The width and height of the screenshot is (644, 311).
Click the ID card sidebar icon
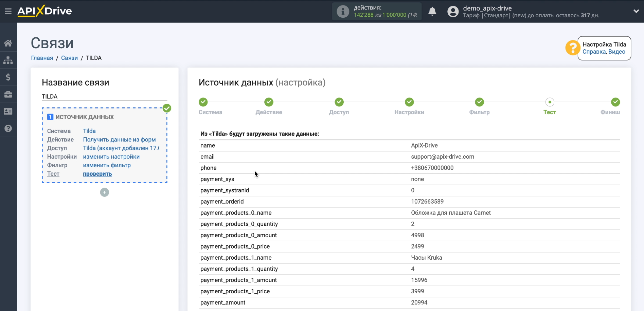coord(8,111)
